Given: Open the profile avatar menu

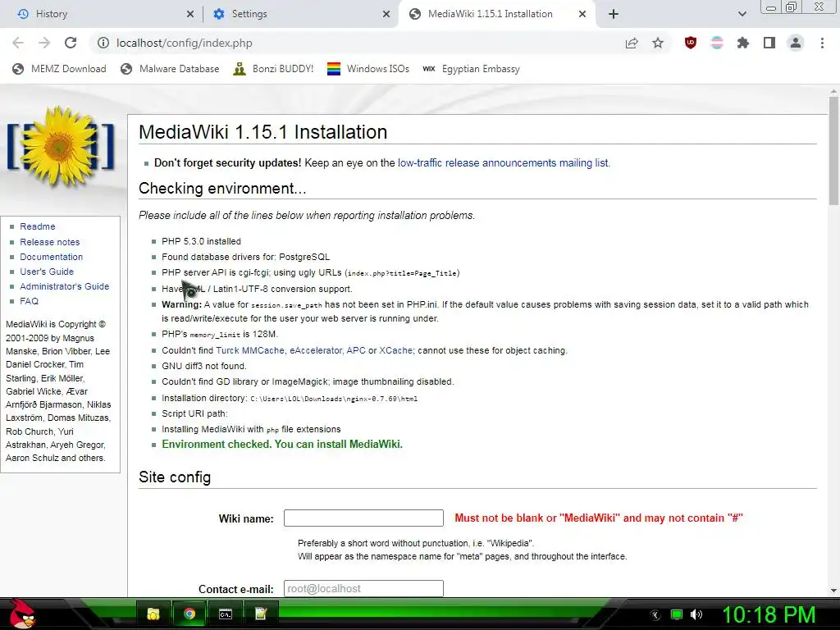Looking at the screenshot, I should 796,43.
